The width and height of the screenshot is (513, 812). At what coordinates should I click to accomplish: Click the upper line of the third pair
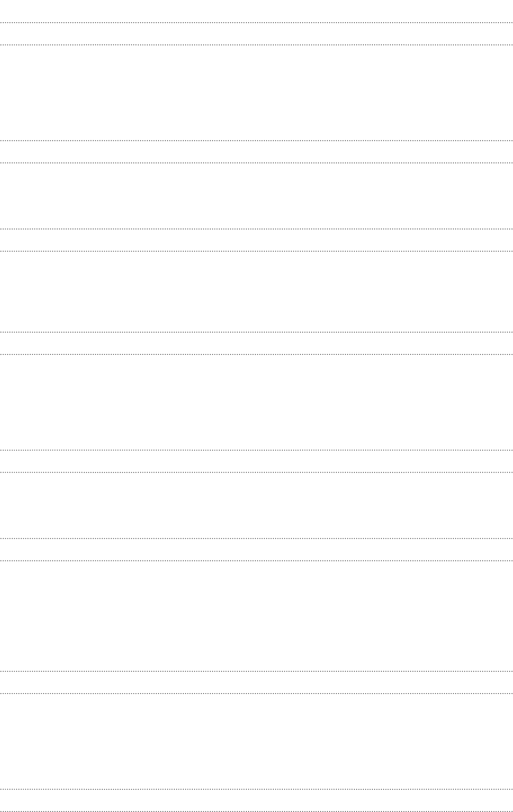(256, 229)
